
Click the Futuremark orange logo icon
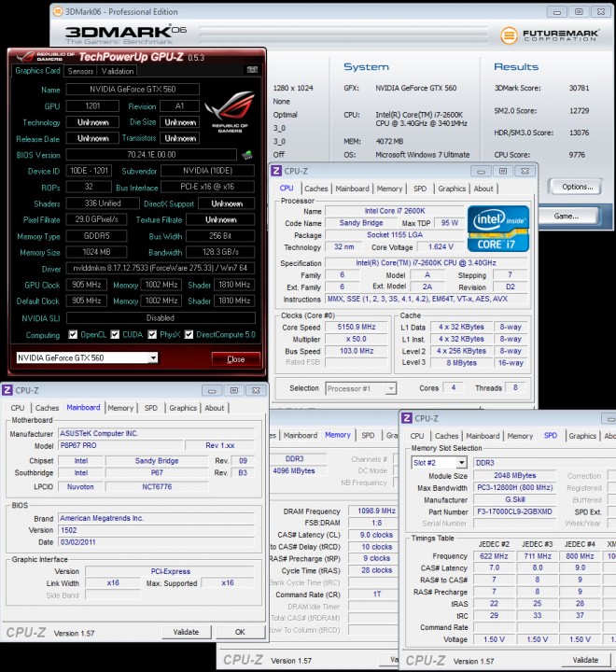(x=509, y=35)
